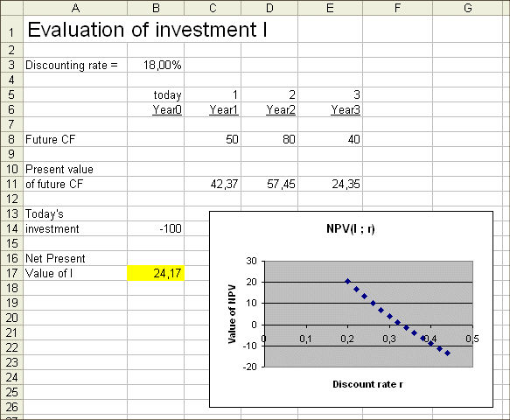Click column B header
This screenshot has width=510, height=420.
(x=156, y=8)
